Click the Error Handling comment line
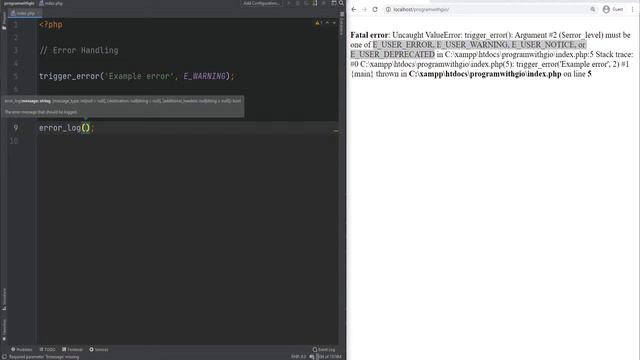The width and height of the screenshot is (640, 360). pyautogui.click(x=79, y=51)
